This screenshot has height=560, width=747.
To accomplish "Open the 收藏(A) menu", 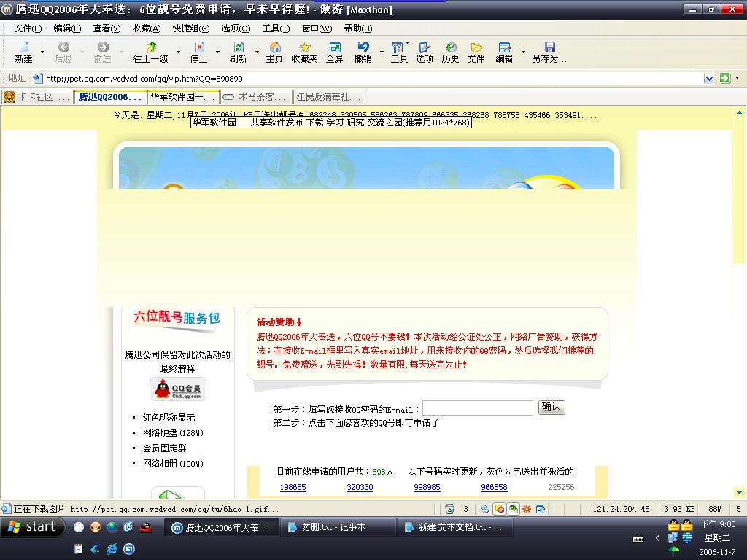I will pyautogui.click(x=146, y=28).
